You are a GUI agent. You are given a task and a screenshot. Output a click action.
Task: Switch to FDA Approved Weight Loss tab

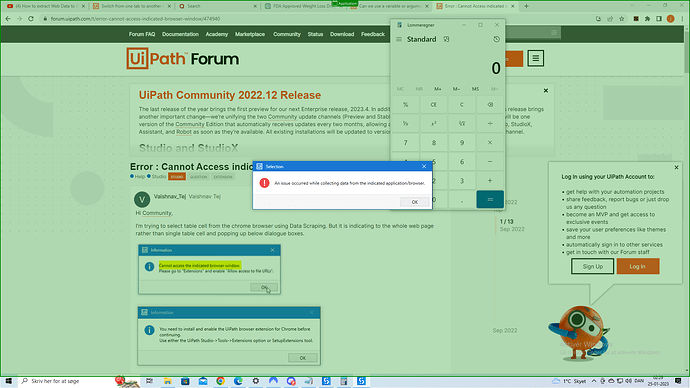pyautogui.click(x=301, y=6)
